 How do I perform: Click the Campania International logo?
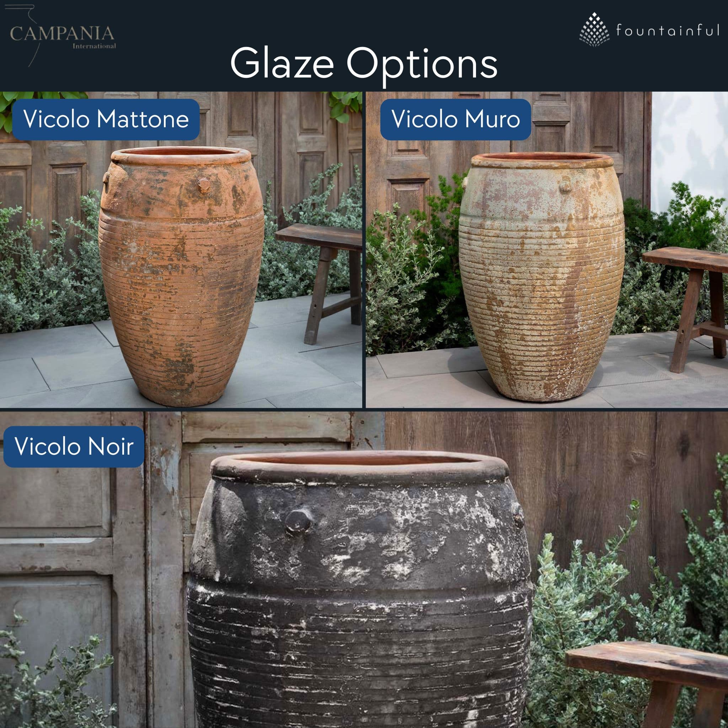(x=62, y=36)
